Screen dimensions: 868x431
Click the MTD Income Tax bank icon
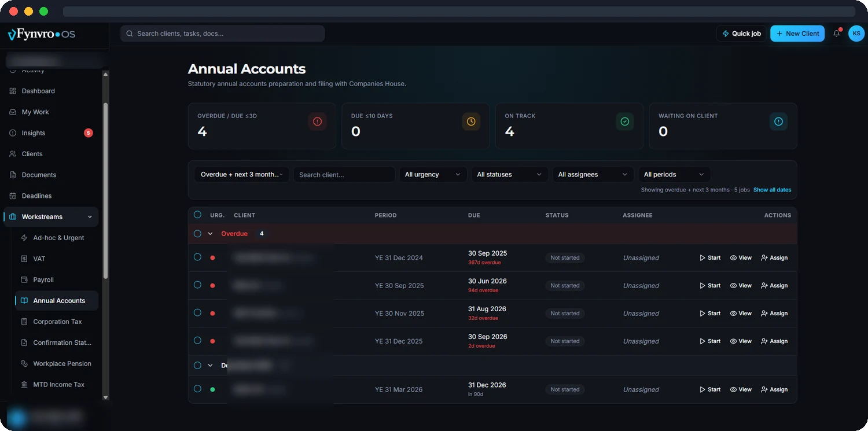click(x=24, y=385)
